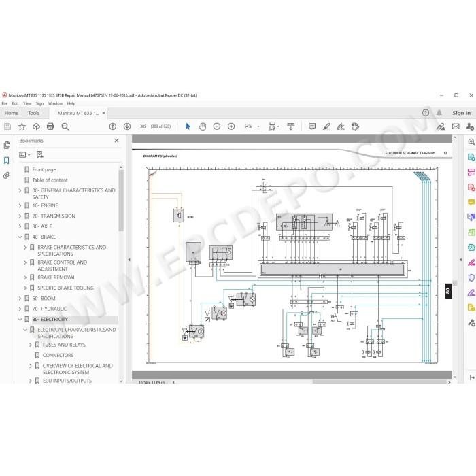Open the Window menu
Viewport: 476px width, 476px height.
(55, 103)
